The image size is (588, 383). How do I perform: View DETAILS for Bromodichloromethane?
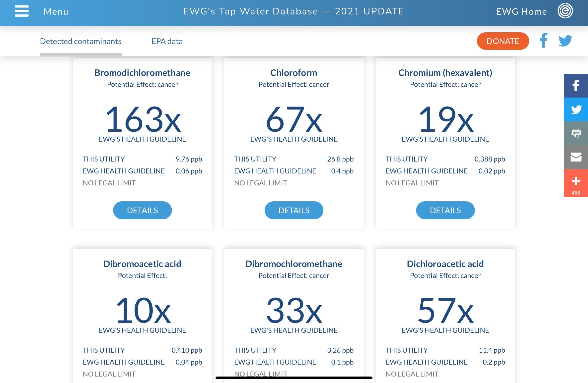142,210
